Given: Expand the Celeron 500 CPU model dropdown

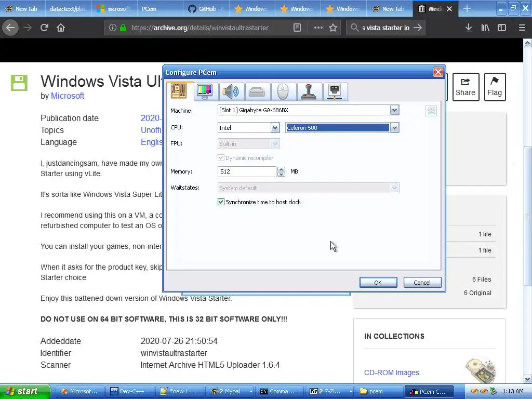Looking at the screenshot, I should (394, 128).
